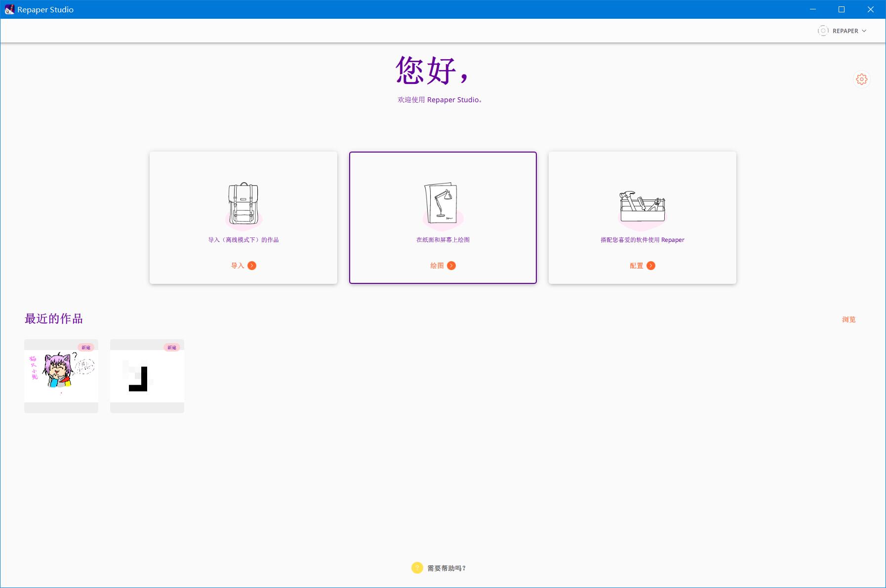
Task: Click the 需要帮助吗? help link
Action: coord(446,568)
